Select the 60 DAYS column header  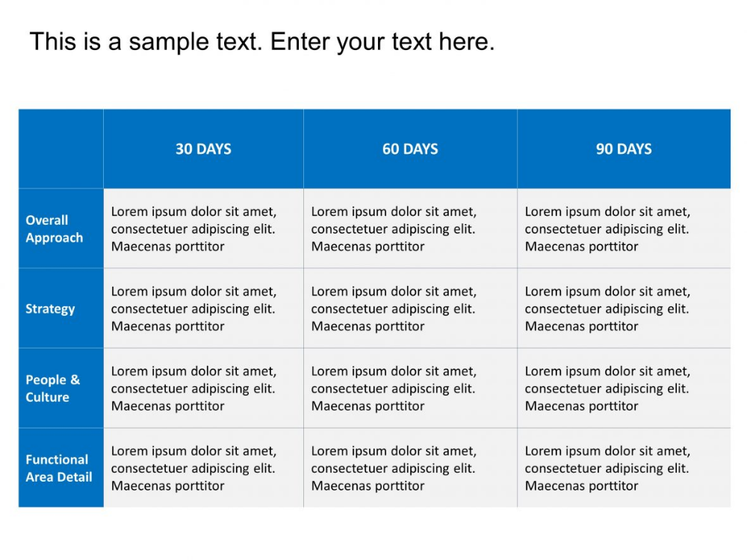(x=410, y=149)
